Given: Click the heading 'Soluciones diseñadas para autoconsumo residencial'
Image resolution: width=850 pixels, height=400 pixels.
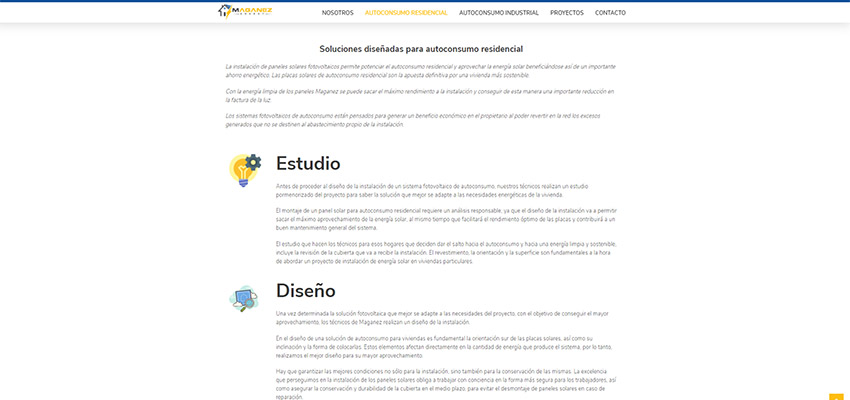Looking at the screenshot, I should (x=421, y=49).
